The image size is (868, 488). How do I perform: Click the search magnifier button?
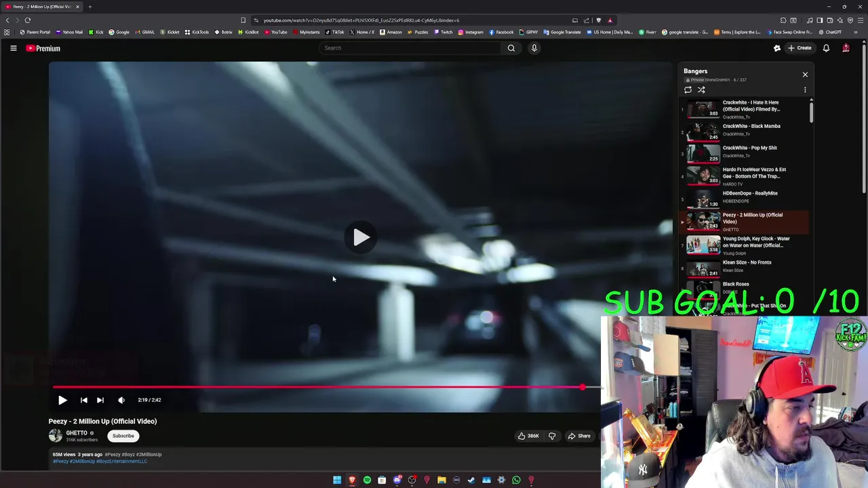click(511, 48)
